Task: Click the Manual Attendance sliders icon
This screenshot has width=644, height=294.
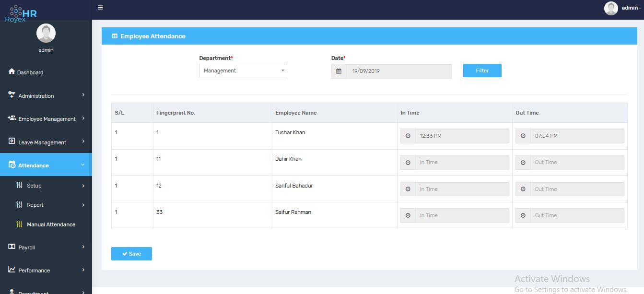Action: (x=19, y=224)
